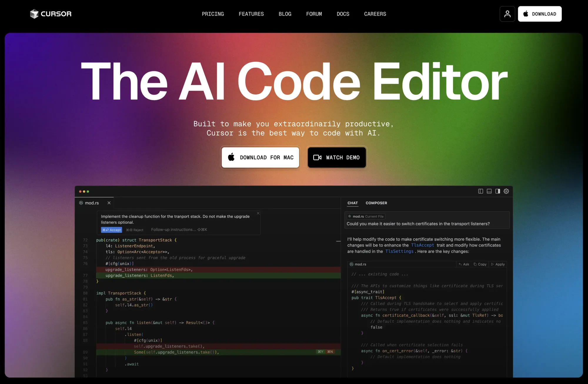Click DOWNLOAD FOR MAC button
This screenshot has width=588, height=384.
pyautogui.click(x=260, y=157)
